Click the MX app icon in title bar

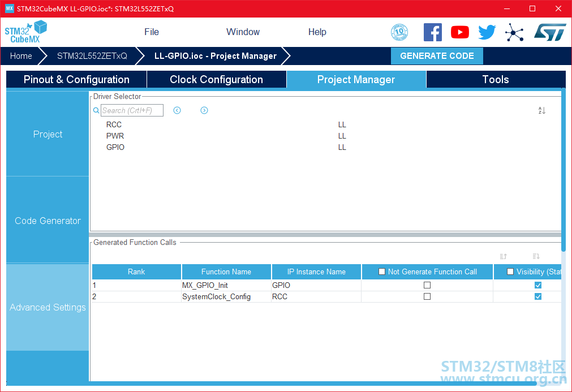[9, 8]
